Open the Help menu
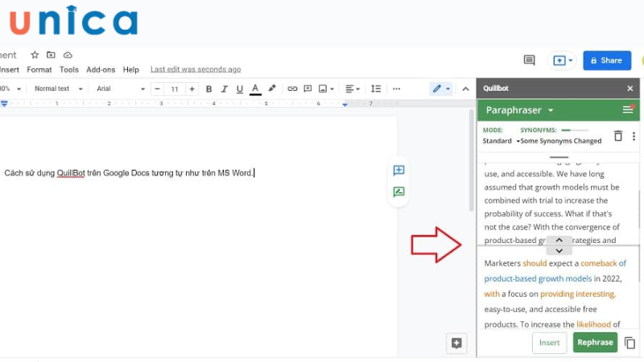The width and height of the screenshot is (644, 362). pos(131,70)
